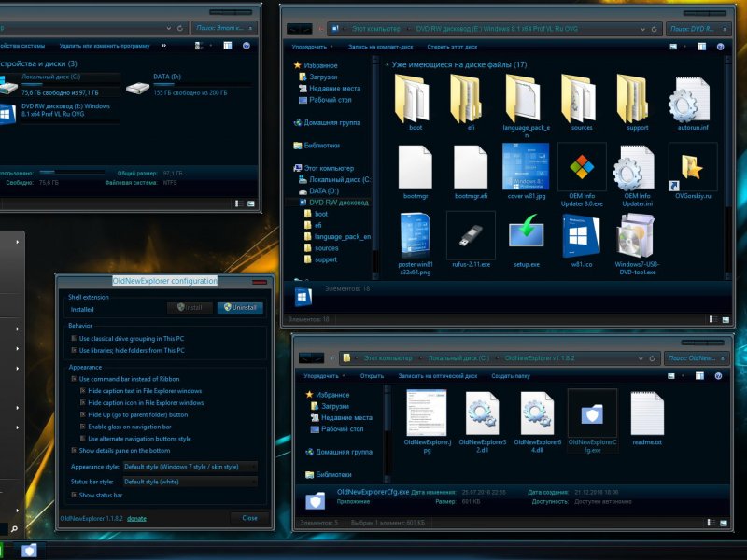747x560 pixels.
Task: Expand the address bar history dropdown in the DVD window
Action: coord(642,29)
